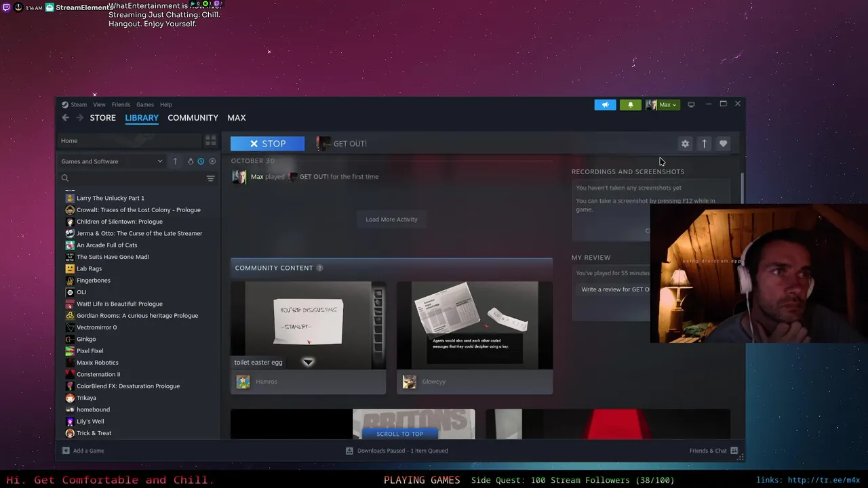Open Hamros user profile
Viewport: 868px width, 488px height.
pos(267,382)
